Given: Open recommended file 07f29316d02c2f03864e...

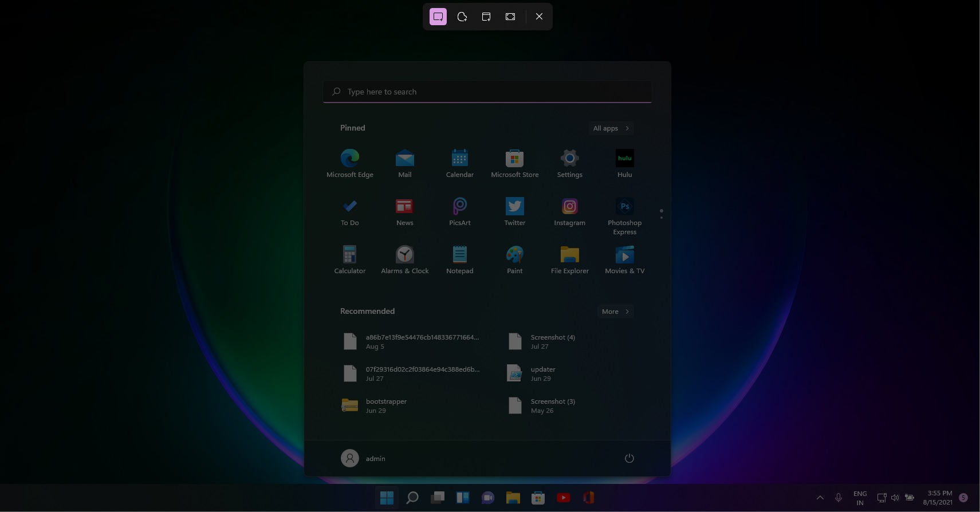Looking at the screenshot, I should (x=411, y=373).
